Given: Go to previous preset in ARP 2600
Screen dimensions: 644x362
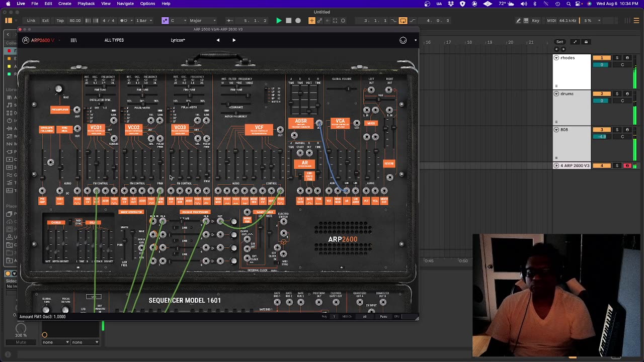Looking at the screenshot, I should pos(218,40).
